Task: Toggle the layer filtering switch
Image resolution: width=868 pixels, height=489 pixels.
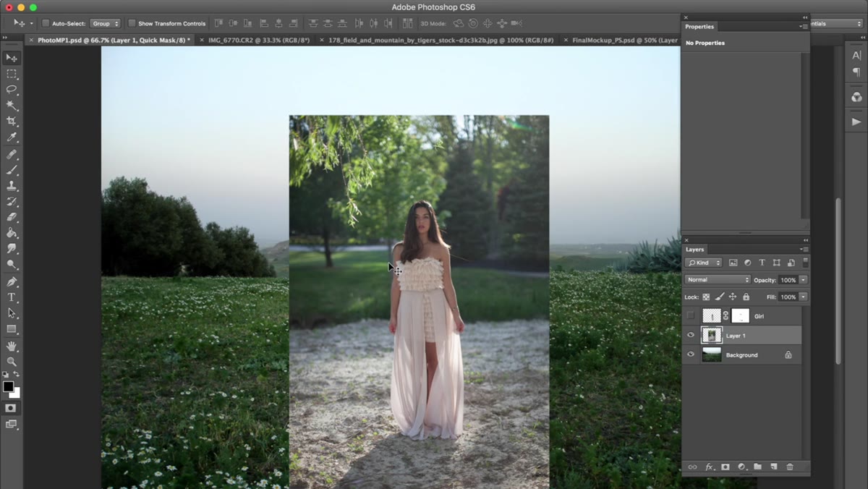Action: click(x=806, y=263)
